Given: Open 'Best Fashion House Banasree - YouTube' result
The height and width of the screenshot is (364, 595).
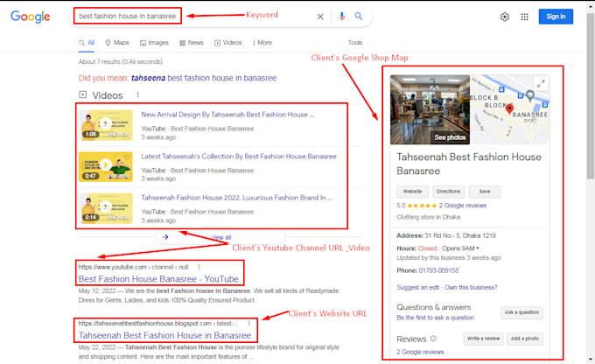Looking at the screenshot, I should 158,279.
